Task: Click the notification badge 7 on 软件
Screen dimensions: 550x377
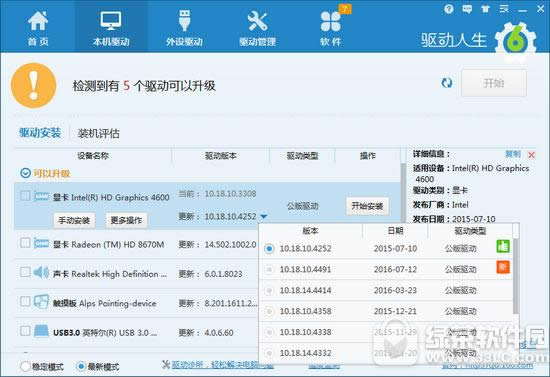Action: click(345, 9)
